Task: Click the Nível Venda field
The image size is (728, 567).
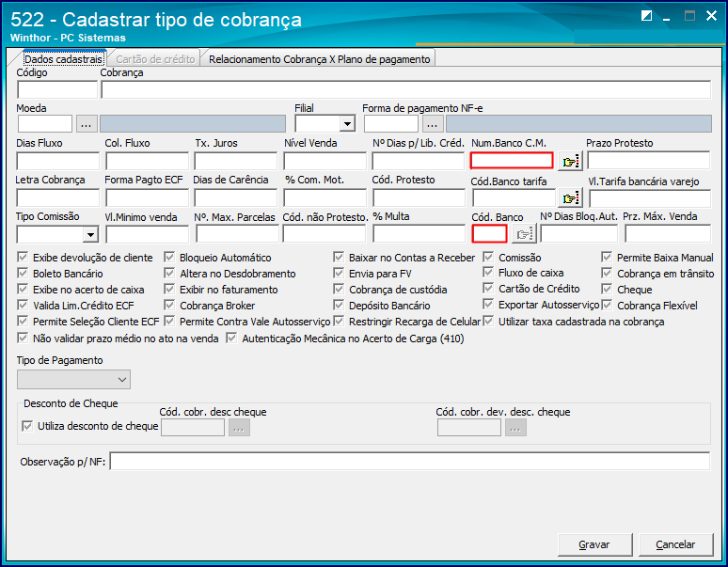Action: click(325, 162)
